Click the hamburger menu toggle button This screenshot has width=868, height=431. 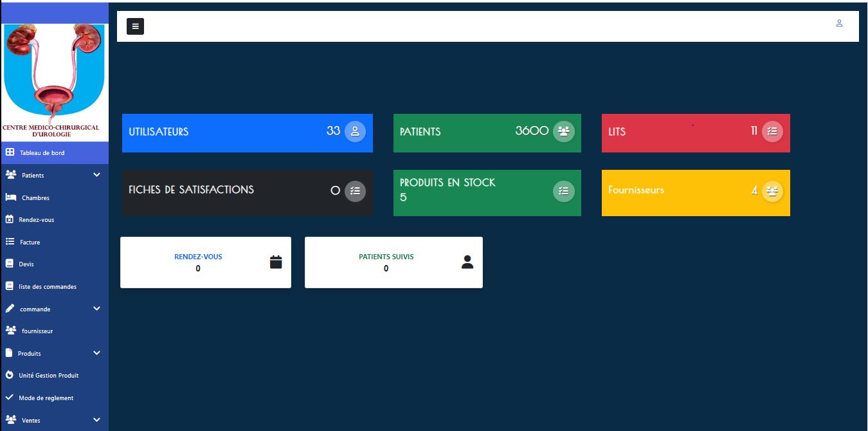click(x=135, y=26)
